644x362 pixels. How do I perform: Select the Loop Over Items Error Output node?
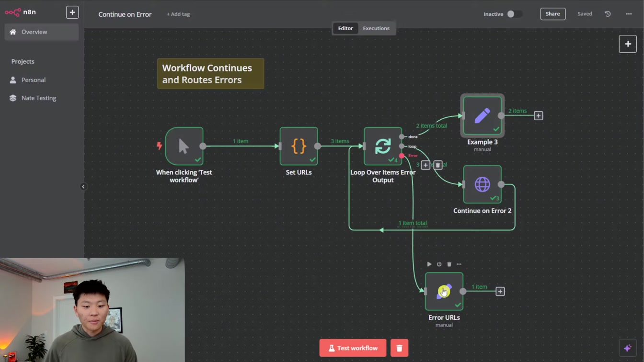coord(382,146)
